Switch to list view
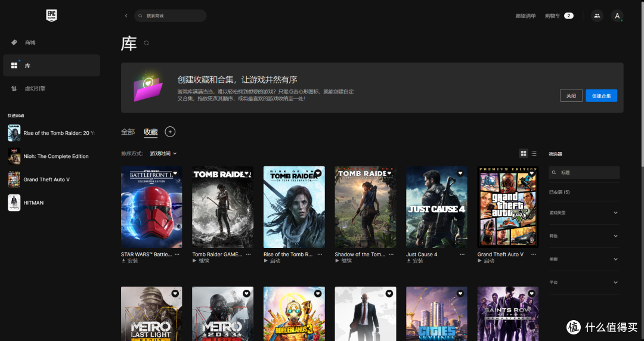 (534, 153)
